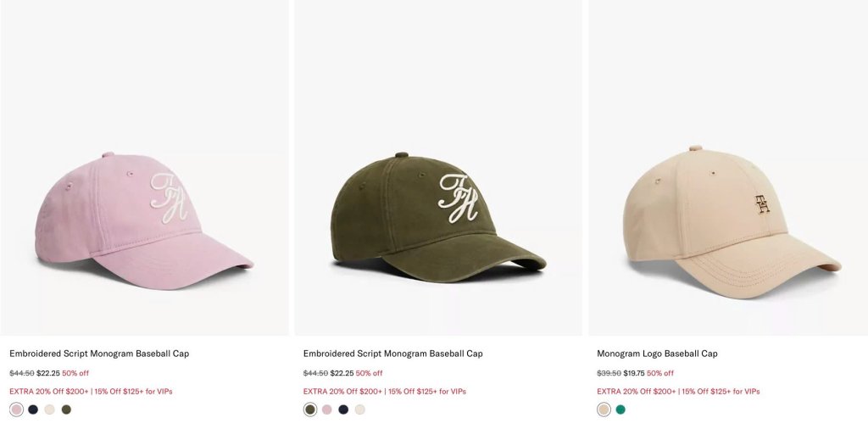Open the Monogram Logo Baseball Cap title
This screenshot has width=868, height=429.
(x=657, y=354)
